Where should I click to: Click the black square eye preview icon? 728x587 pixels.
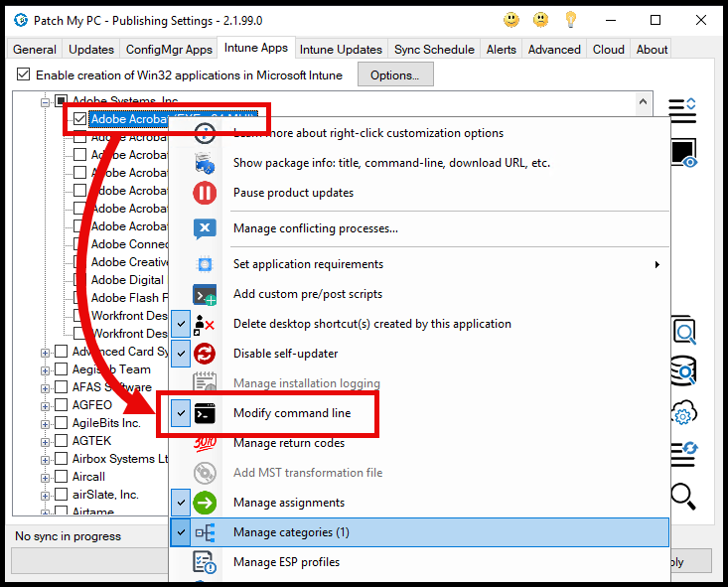[x=684, y=152]
